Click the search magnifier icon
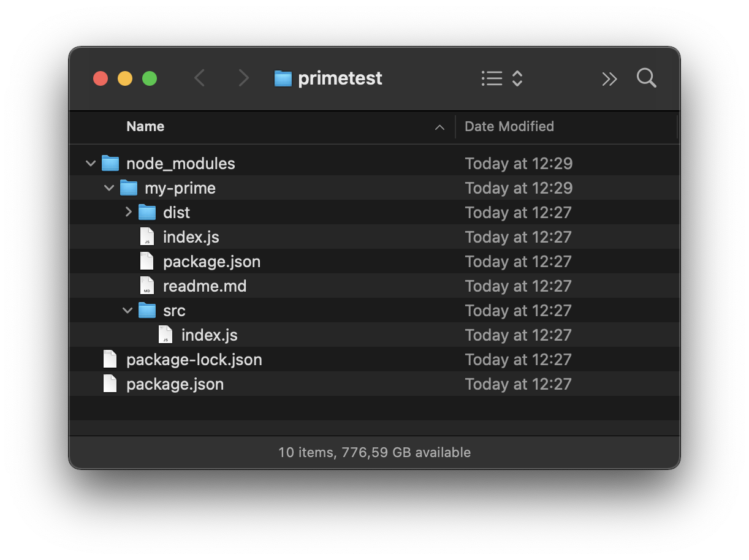The width and height of the screenshot is (749, 560). 646,78
